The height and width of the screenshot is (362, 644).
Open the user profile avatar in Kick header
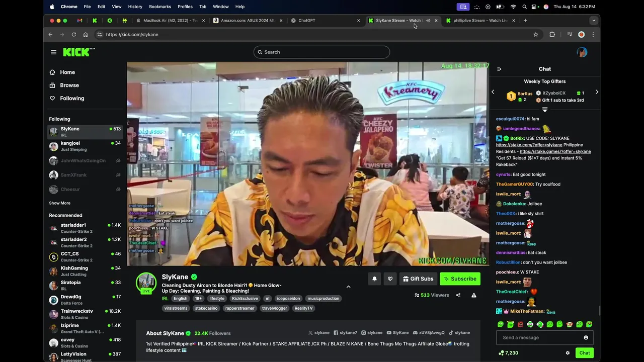tap(582, 52)
